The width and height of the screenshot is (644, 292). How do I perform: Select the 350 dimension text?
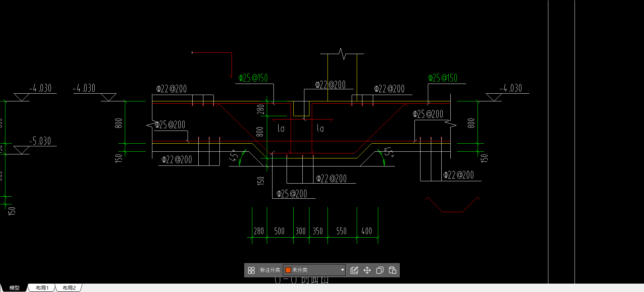(318, 231)
